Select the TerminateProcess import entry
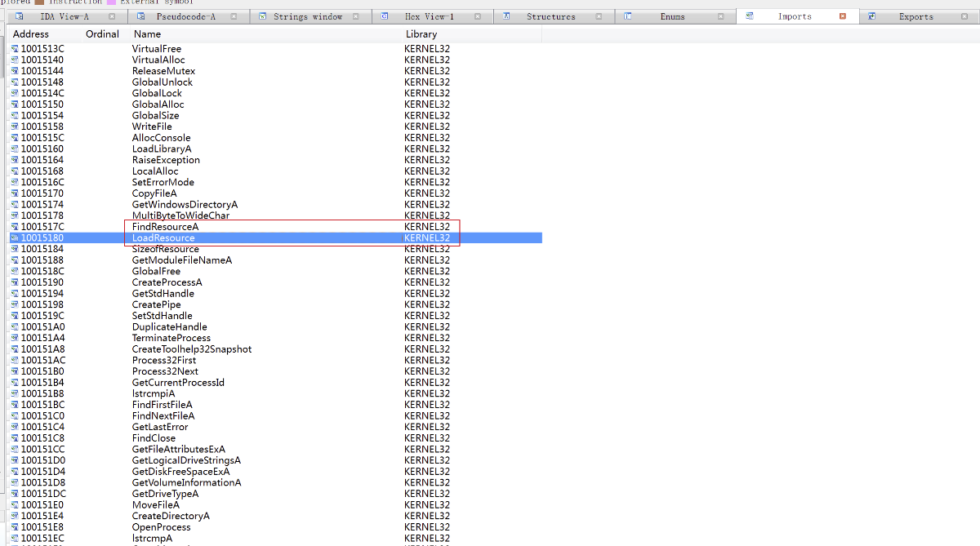Image resolution: width=980 pixels, height=546 pixels. pos(171,338)
